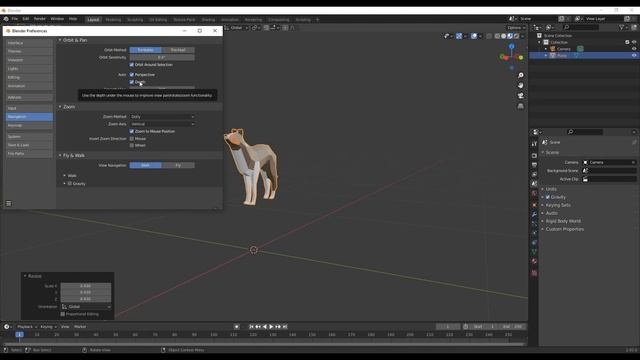Toggle viewport overlays icon
This screenshot has height=360, width=640.
(x=474, y=36)
